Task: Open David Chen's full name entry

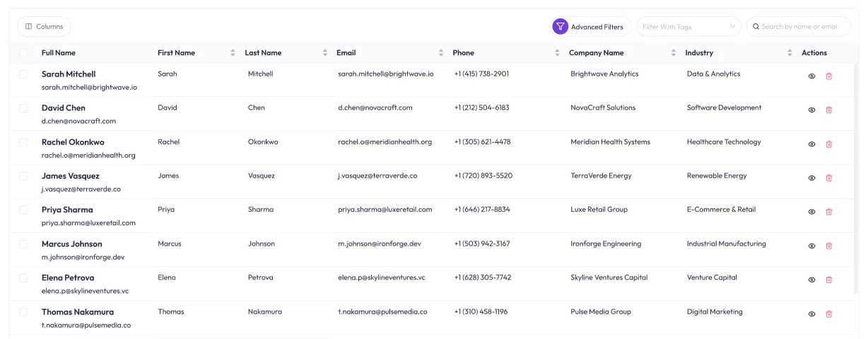Action: click(x=64, y=108)
